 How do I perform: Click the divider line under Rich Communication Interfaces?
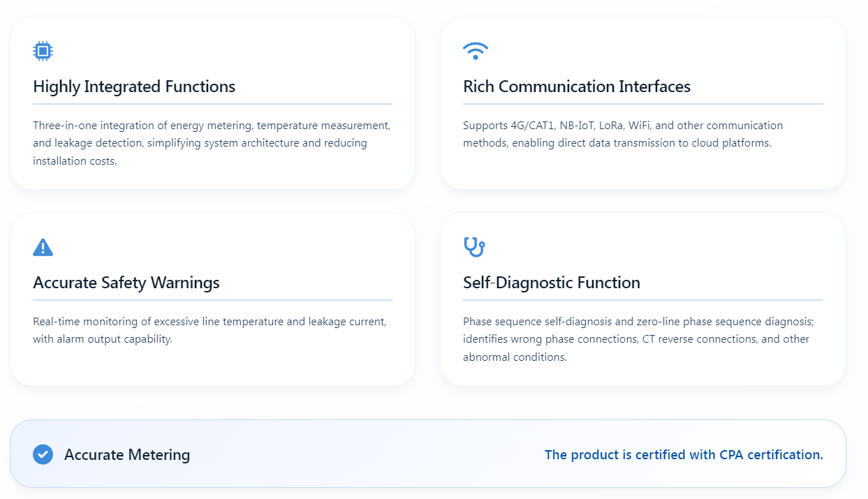tap(642, 104)
